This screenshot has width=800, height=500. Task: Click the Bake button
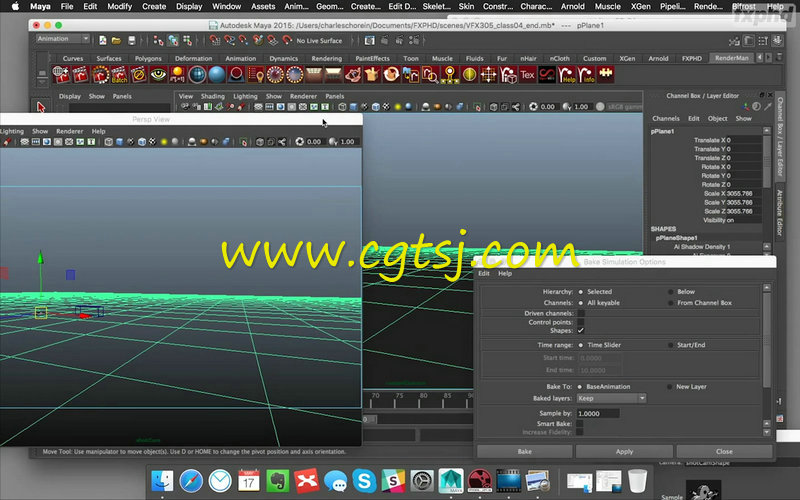[x=524, y=452]
